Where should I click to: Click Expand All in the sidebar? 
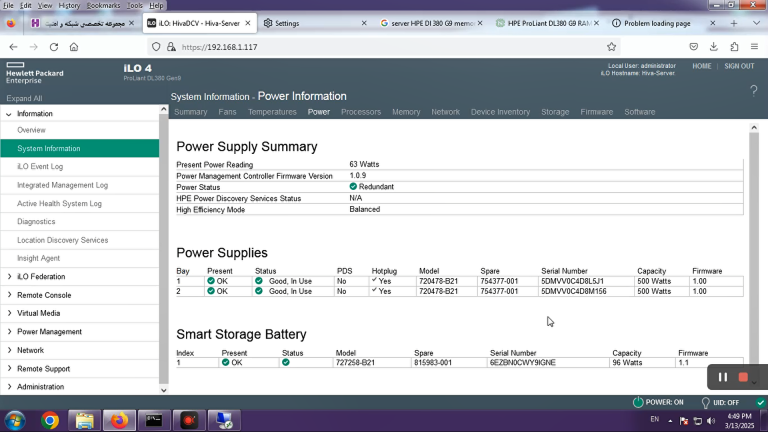click(24, 98)
